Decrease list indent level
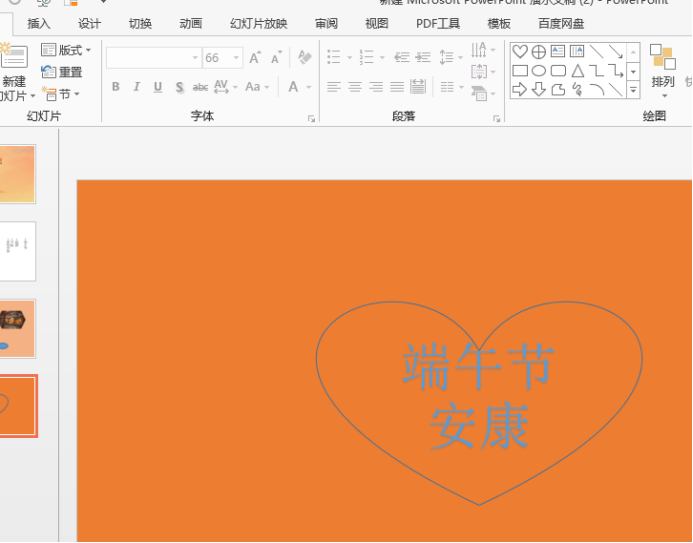 401,57
